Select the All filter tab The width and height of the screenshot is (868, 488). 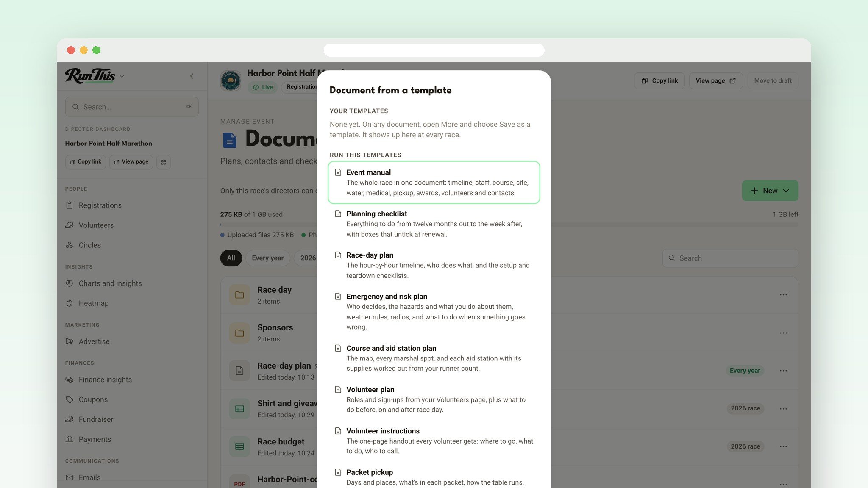tap(231, 258)
